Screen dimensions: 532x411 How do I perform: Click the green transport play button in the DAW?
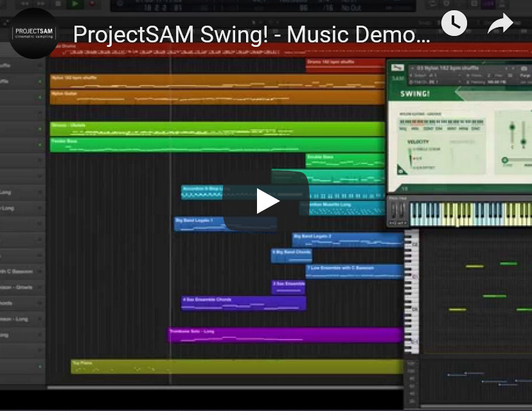[x=75, y=4]
